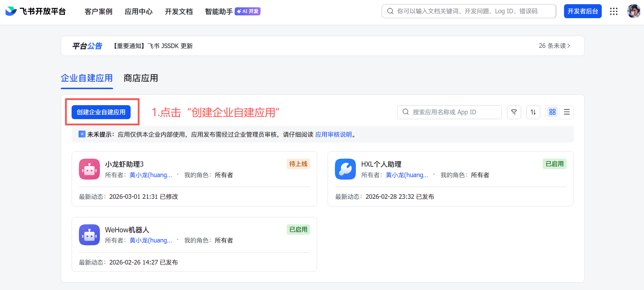The width and height of the screenshot is (644, 290).
Task: Focus the top documentation search field
Action: tap(469, 11)
